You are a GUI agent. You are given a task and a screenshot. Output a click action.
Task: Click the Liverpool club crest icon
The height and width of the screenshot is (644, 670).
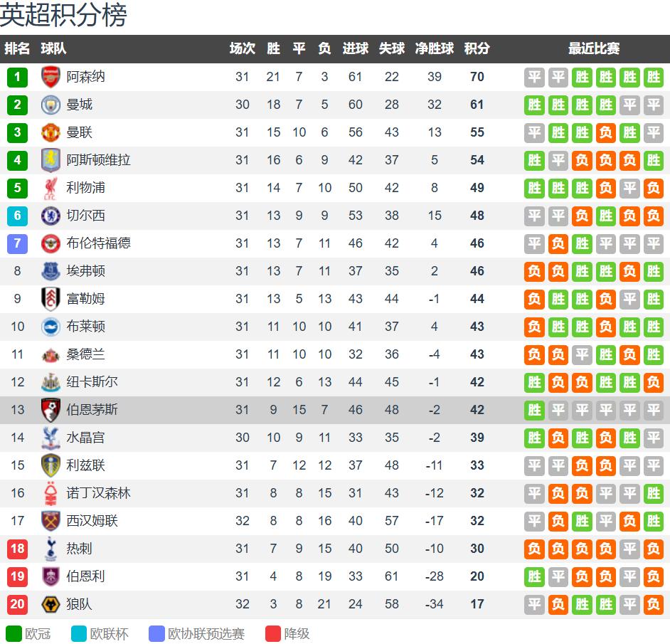[50, 188]
